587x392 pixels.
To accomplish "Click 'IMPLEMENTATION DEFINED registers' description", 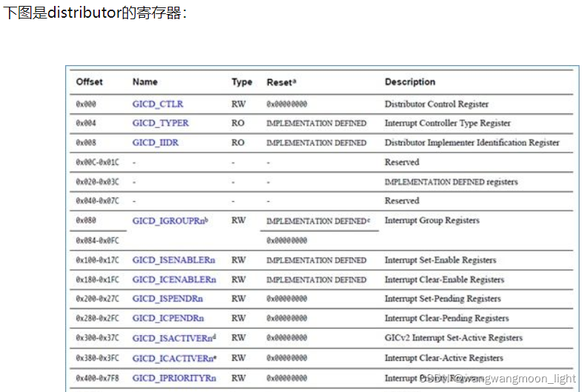I will (451, 182).
